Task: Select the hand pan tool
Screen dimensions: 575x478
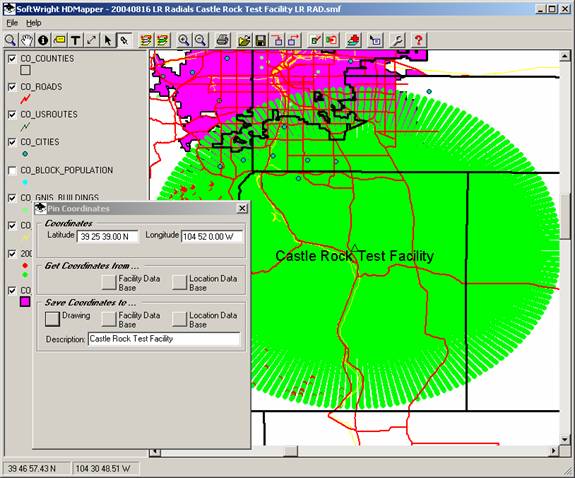Action: click(27, 40)
